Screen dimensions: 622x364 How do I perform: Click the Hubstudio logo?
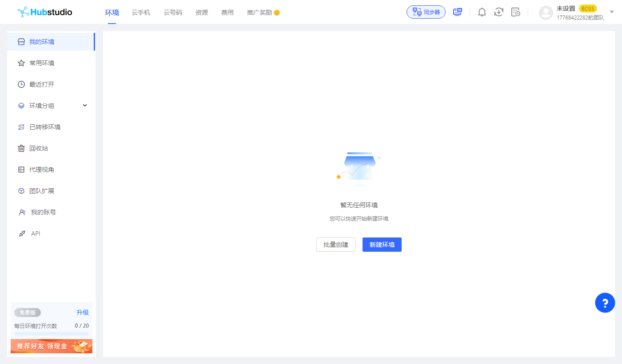tap(45, 12)
